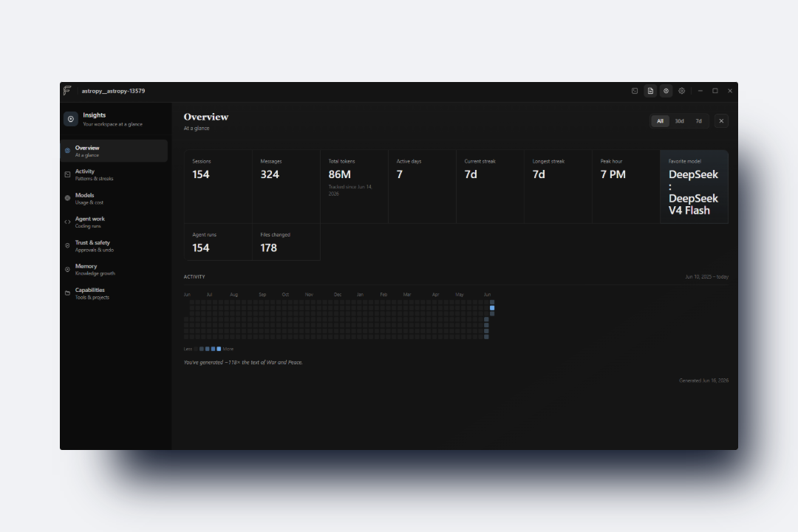The width and height of the screenshot is (798, 532).
Task: Click the date range label Jun 10, 2025 – today
Action: coord(707,277)
